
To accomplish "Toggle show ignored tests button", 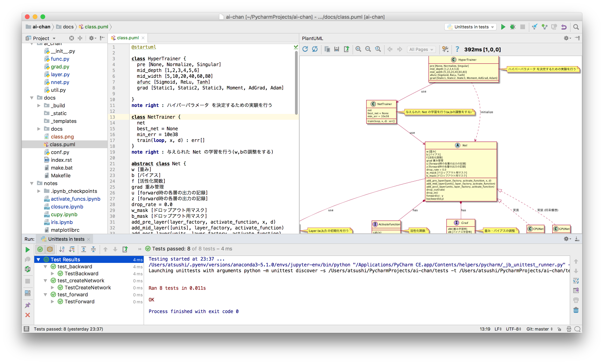I will pyautogui.click(x=49, y=249).
